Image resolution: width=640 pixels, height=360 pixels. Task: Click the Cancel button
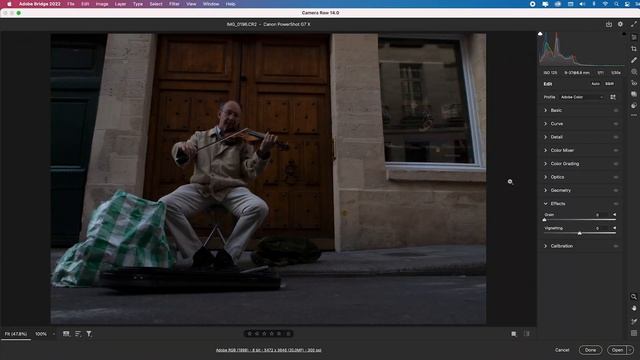pos(562,350)
